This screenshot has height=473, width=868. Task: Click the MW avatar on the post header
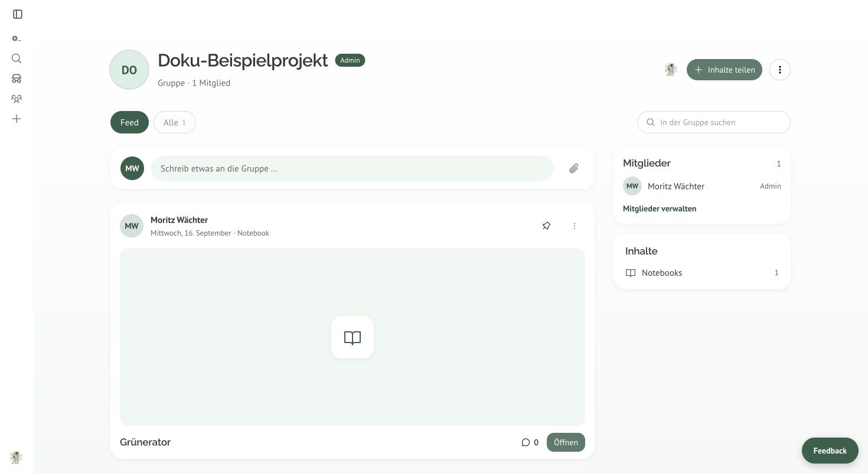132,226
